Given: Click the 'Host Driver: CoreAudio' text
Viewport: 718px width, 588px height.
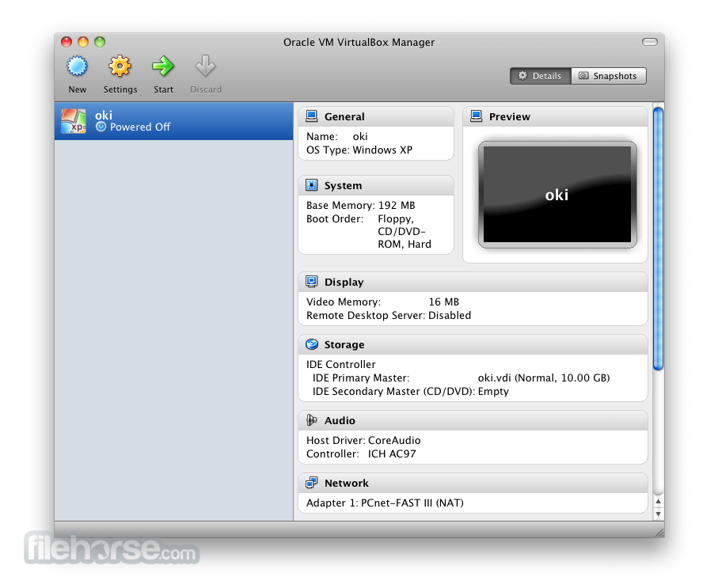Looking at the screenshot, I should tap(363, 441).
